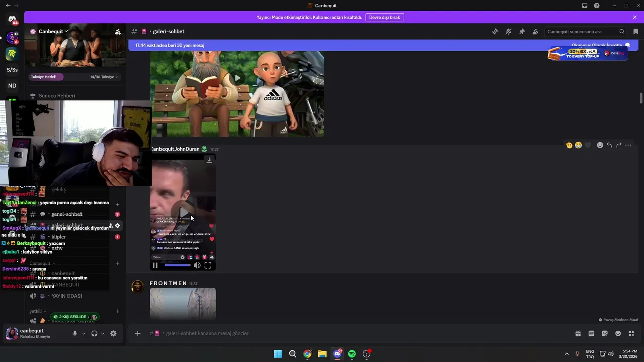The image size is (644, 362).
Task: Pause the playing video clip
Action: click(x=155, y=265)
